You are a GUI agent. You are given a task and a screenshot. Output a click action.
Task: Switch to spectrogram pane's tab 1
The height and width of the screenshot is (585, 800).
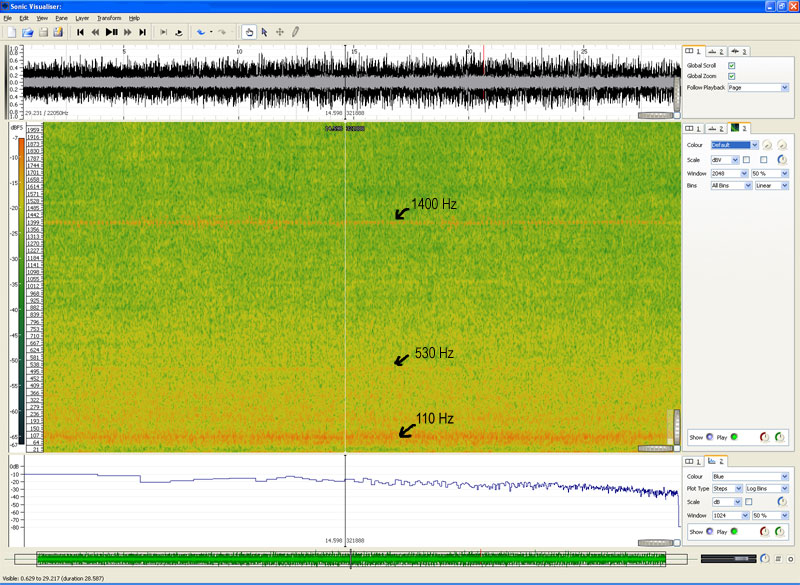point(693,129)
